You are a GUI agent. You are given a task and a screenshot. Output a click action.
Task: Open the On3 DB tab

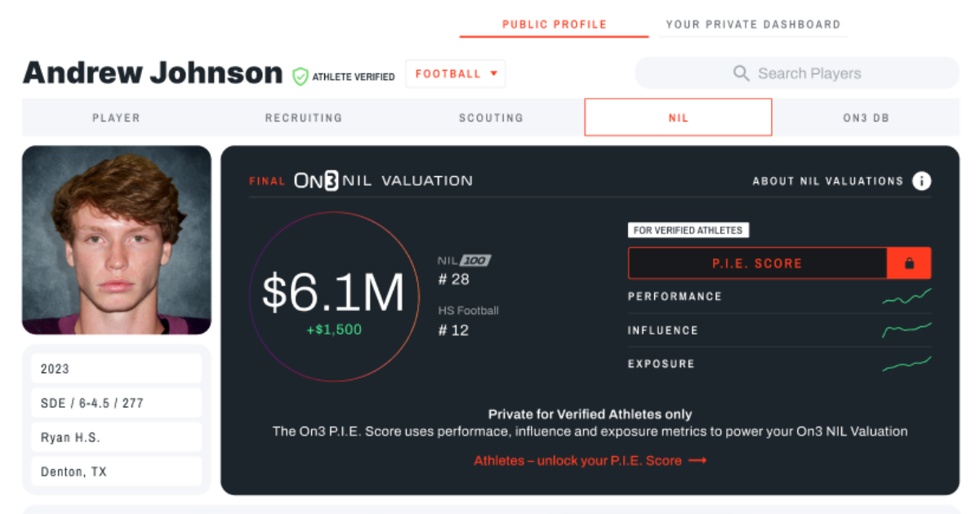(866, 117)
